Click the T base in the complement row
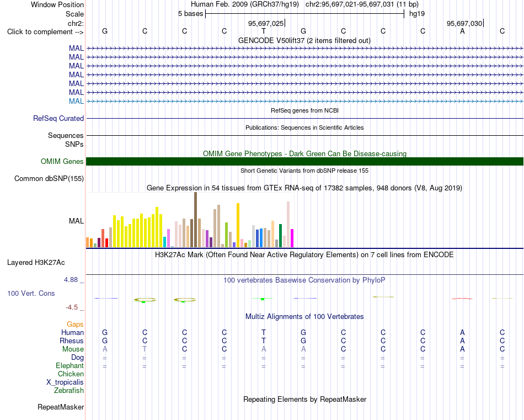 [264, 31]
